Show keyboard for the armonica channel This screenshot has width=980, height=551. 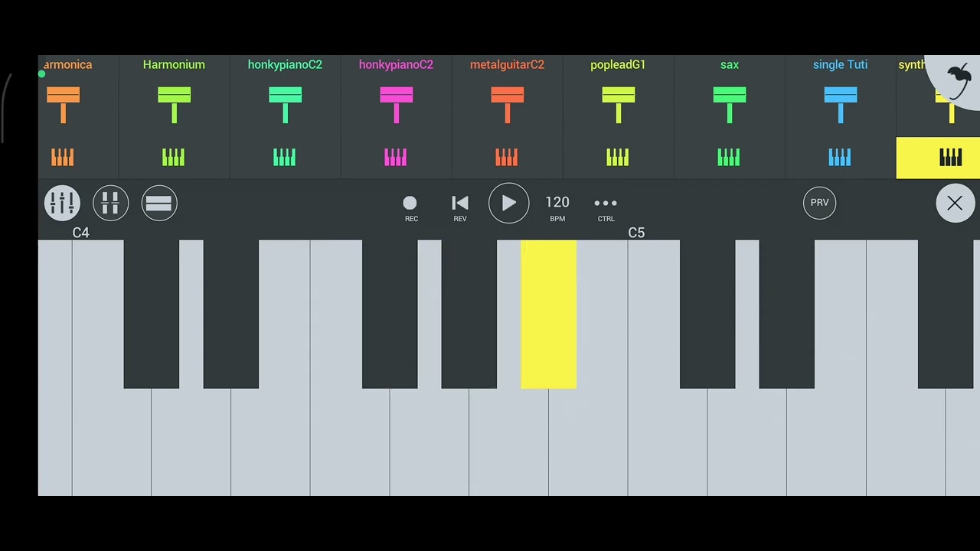coord(63,157)
